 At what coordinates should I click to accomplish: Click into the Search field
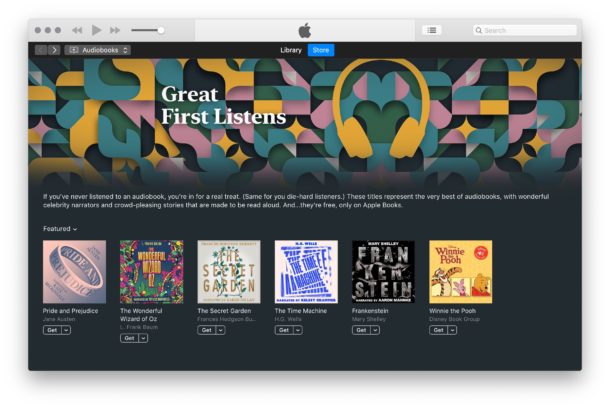click(525, 30)
